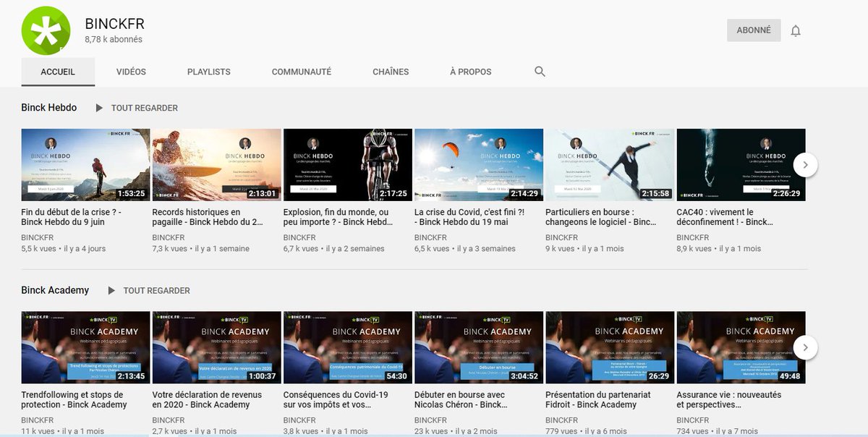Open the PLAYLISTS tab
Screen dimensions: 868x437
209,72
